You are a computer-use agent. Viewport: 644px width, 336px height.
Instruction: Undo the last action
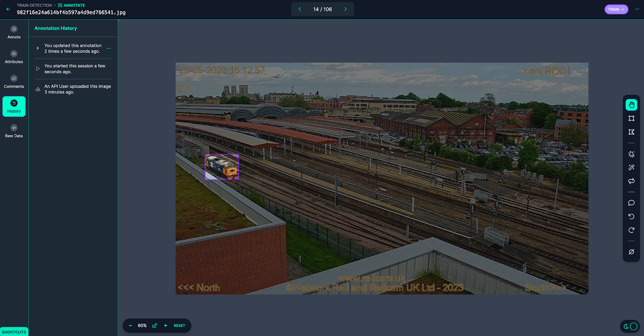pos(631,217)
